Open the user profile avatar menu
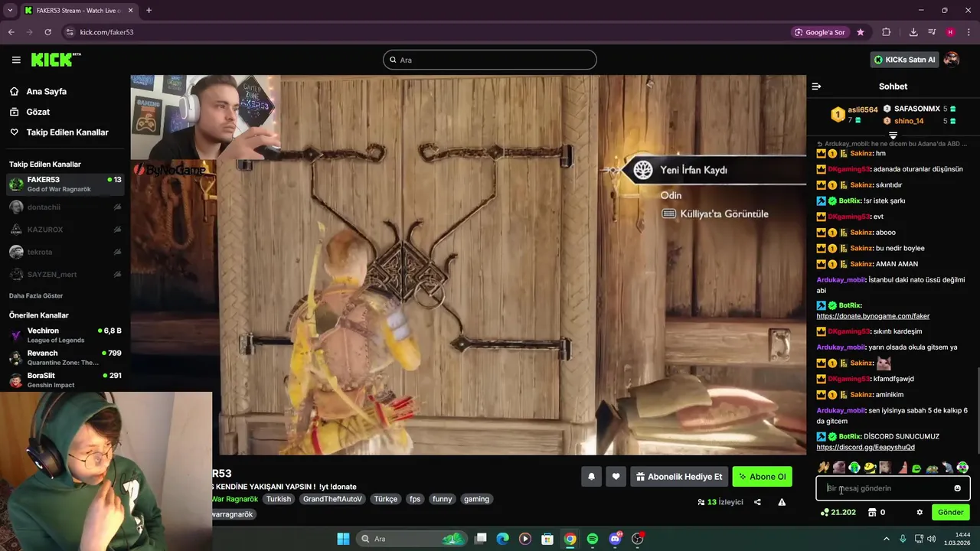The image size is (980, 551). pyautogui.click(x=952, y=60)
